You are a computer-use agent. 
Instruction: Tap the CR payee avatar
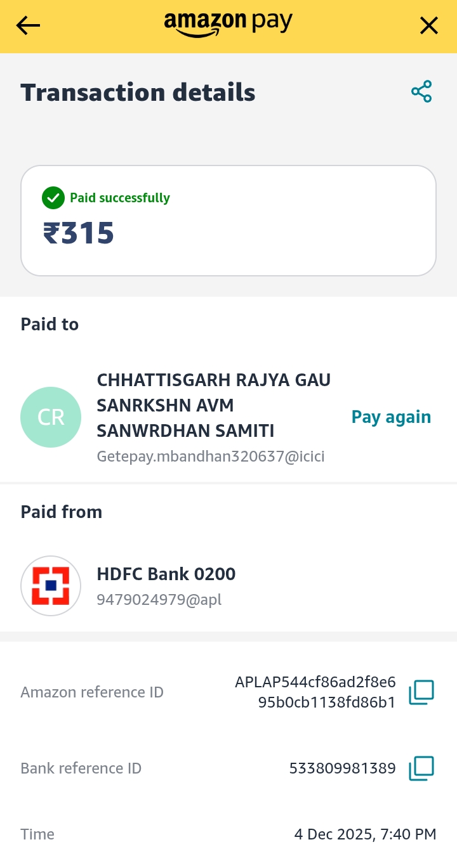[x=51, y=417]
